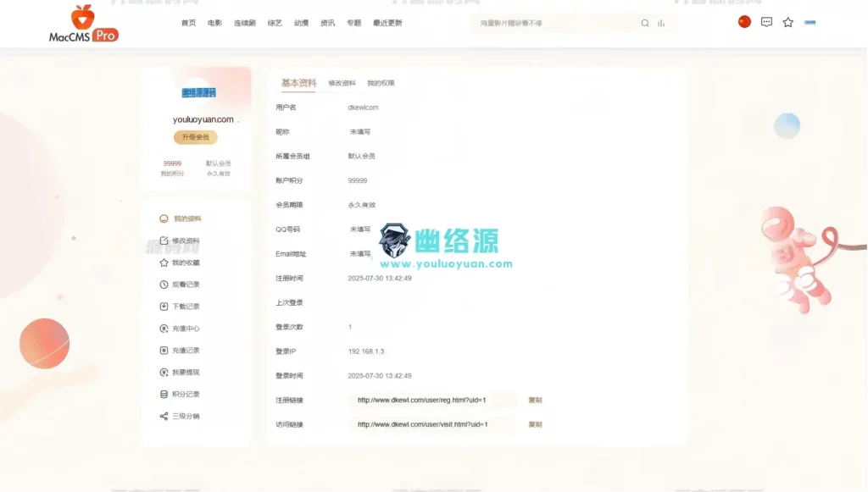Open 充值中心 text link in the sidebar
The height and width of the screenshot is (492, 868).
[x=186, y=329]
